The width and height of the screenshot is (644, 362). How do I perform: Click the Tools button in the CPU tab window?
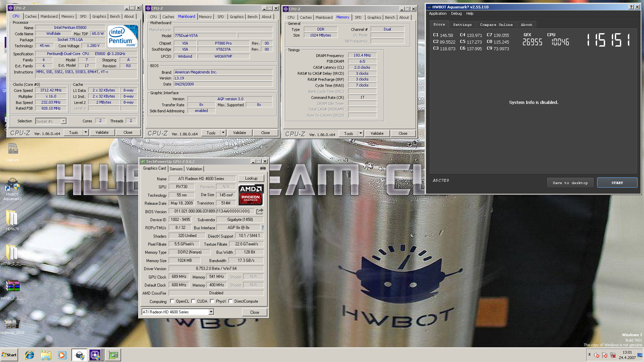pyautogui.click(x=73, y=133)
